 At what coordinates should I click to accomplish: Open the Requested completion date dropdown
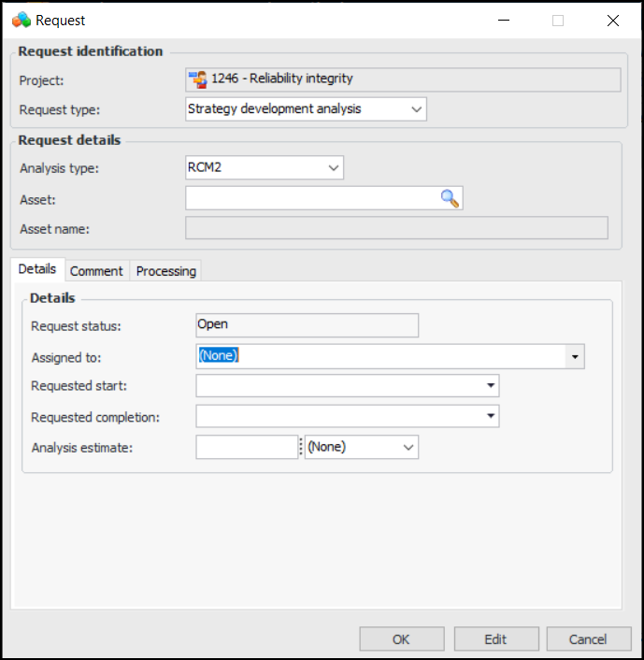(x=490, y=415)
